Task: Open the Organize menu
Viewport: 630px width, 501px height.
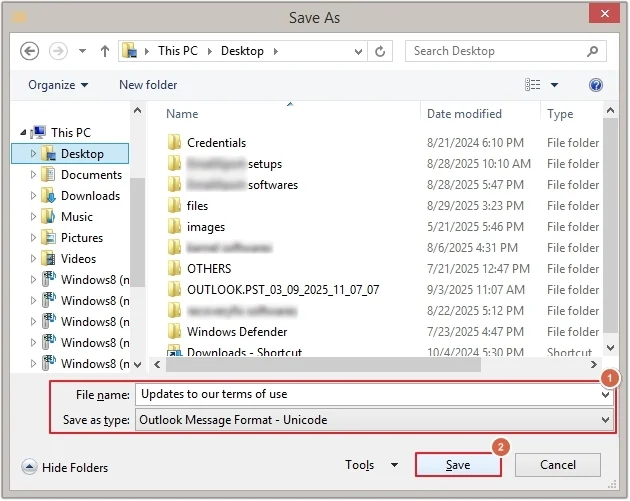Action: pyautogui.click(x=58, y=85)
